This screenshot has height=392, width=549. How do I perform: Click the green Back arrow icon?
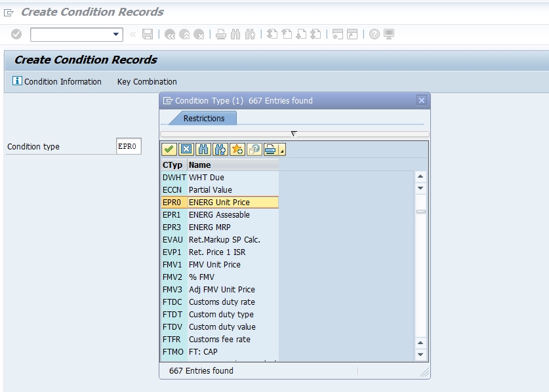click(x=170, y=34)
